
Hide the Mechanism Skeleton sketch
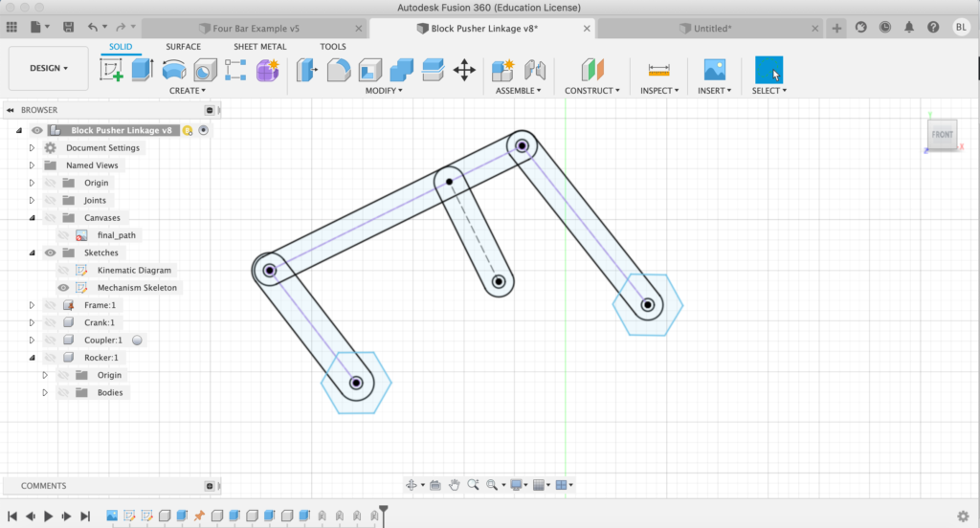pyautogui.click(x=63, y=288)
